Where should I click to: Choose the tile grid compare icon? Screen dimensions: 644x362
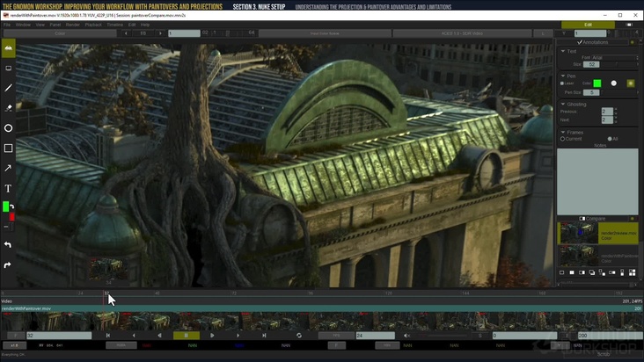coord(632,272)
